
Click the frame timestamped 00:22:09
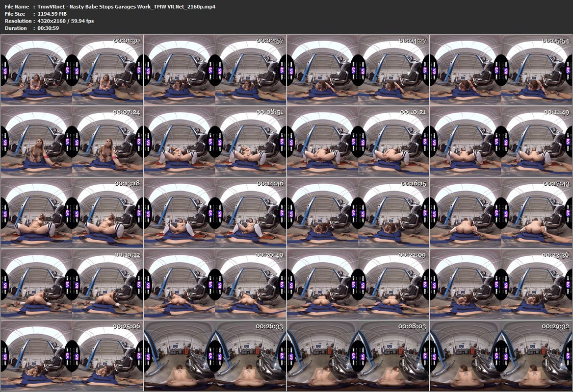click(358, 284)
